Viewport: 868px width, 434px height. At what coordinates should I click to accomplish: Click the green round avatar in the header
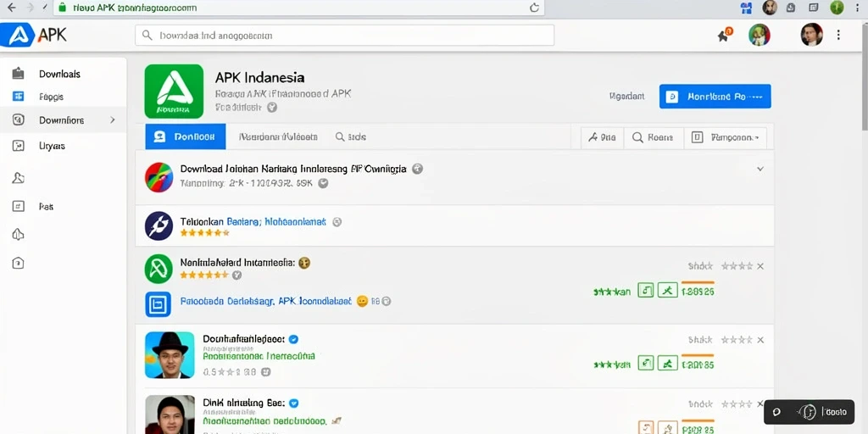pyautogui.click(x=759, y=35)
